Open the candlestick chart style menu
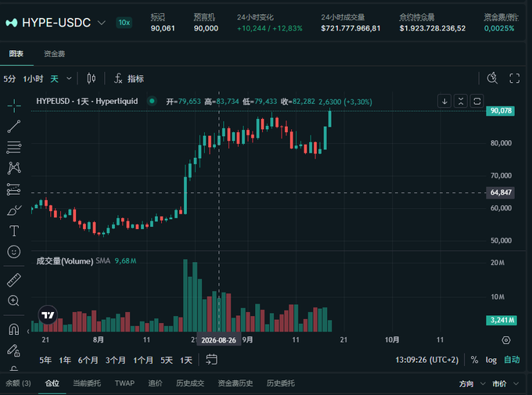 coord(92,79)
